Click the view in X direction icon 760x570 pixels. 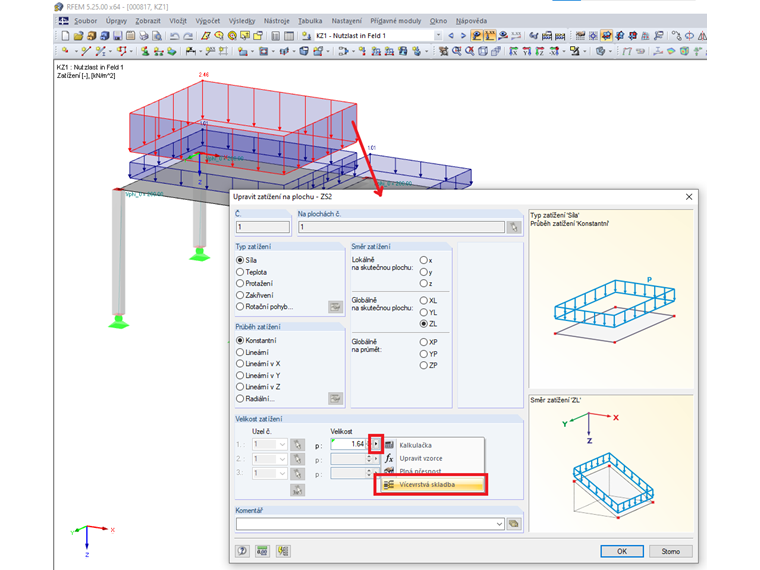pos(514,50)
